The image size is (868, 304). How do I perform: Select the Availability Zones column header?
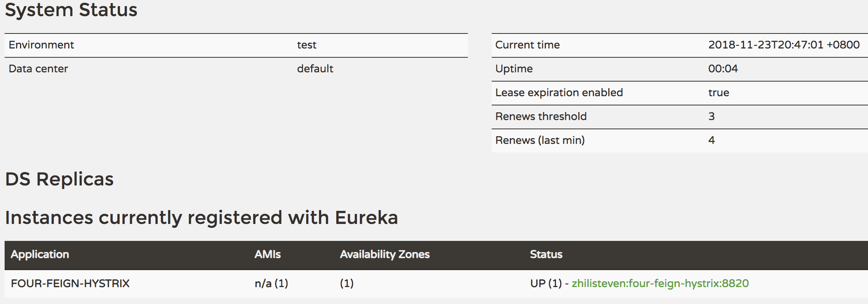[384, 254]
